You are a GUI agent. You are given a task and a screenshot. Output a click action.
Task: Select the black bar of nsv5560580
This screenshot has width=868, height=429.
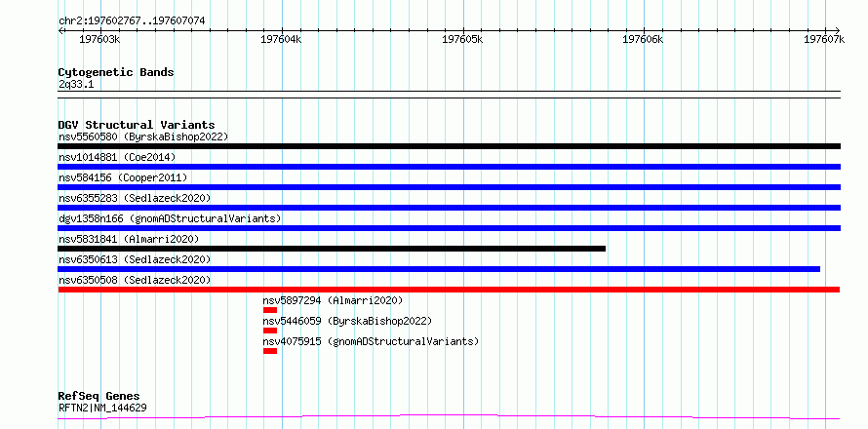449,146
